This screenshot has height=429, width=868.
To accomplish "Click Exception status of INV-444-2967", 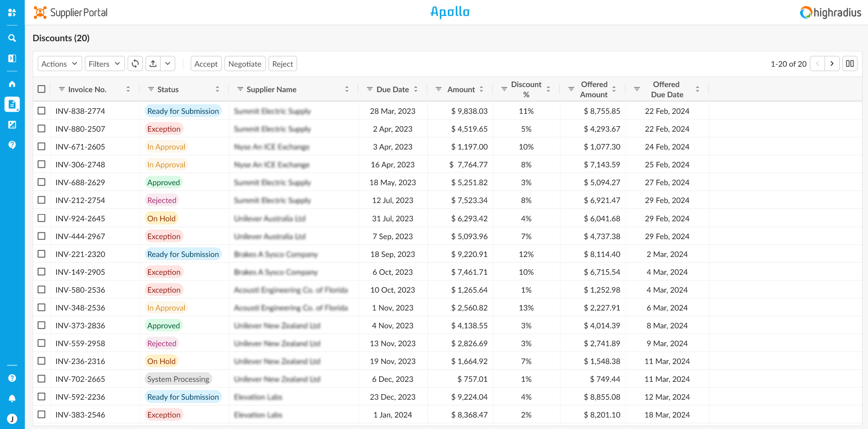I will (164, 236).
